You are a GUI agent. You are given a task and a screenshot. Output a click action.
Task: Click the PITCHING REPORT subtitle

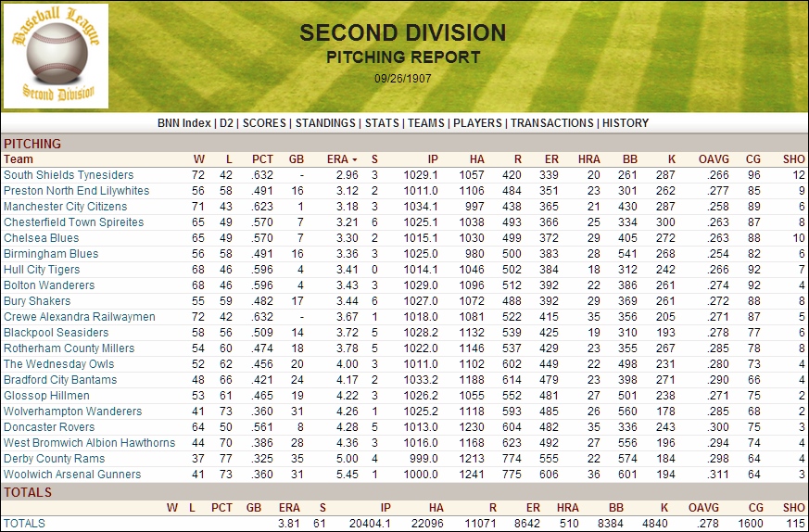click(x=403, y=57)
